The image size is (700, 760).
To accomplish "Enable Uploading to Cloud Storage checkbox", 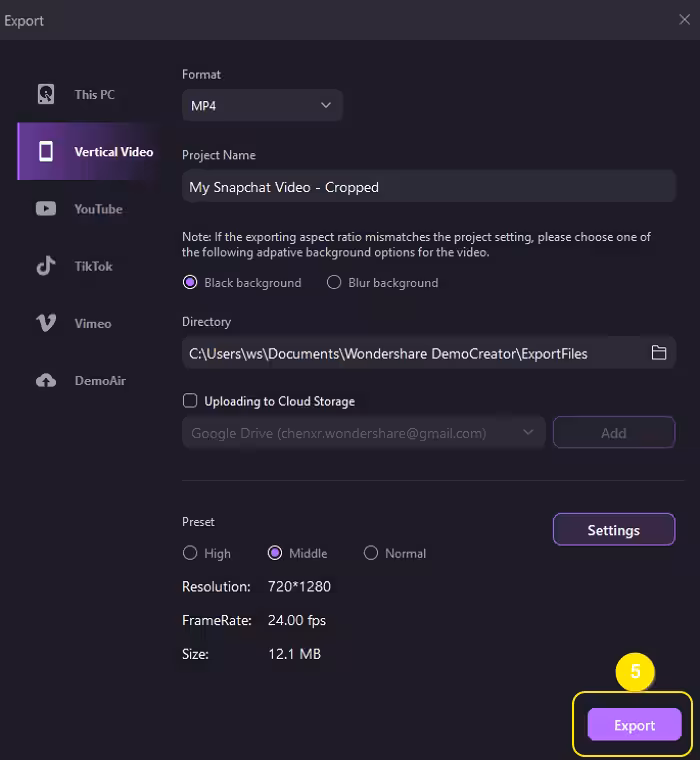I will (190, 401).
